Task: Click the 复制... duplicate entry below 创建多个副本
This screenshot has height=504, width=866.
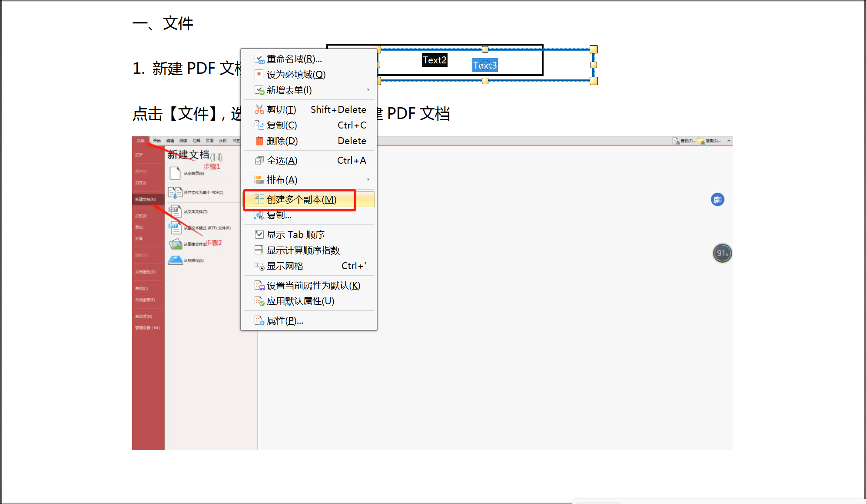Action: click(x=309, y=215)
